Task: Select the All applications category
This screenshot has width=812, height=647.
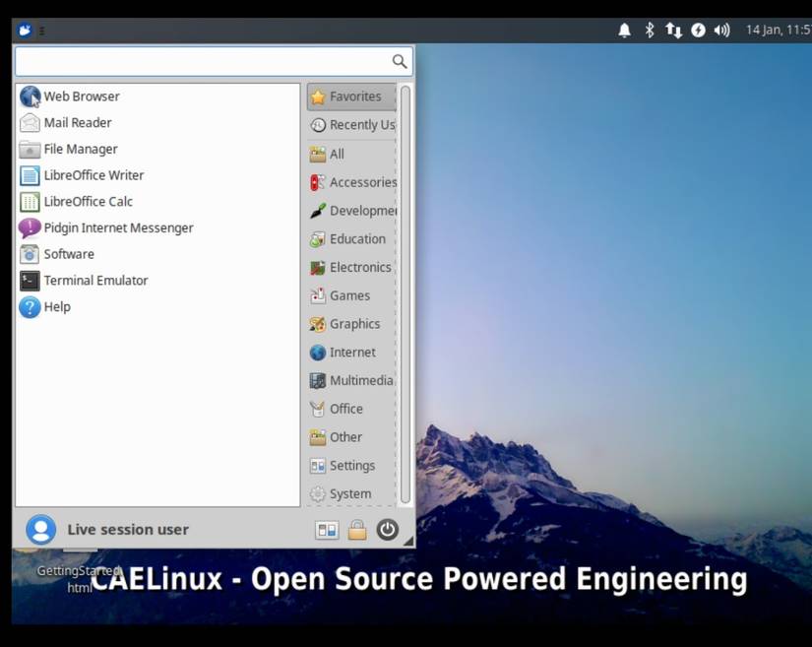Action: pyautogui.click(x=351, y=154)
